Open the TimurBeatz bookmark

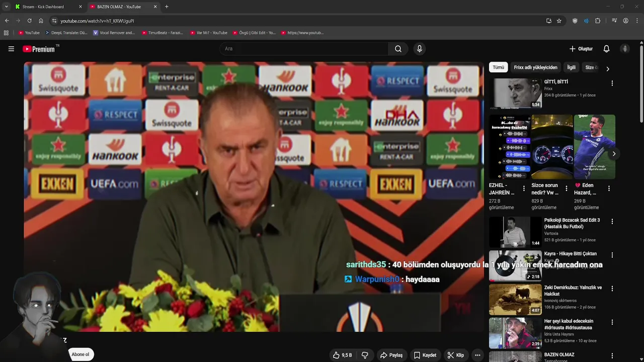click(162, 33)
